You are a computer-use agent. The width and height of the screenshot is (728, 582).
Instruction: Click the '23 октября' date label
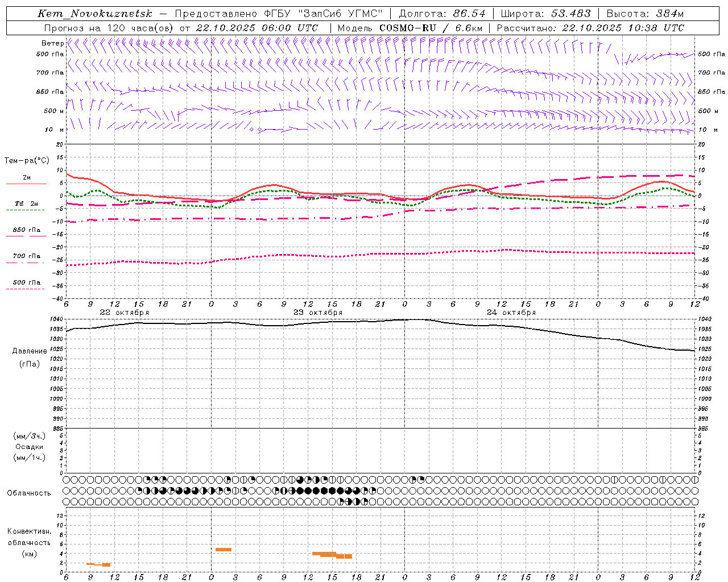click(318, 313)
